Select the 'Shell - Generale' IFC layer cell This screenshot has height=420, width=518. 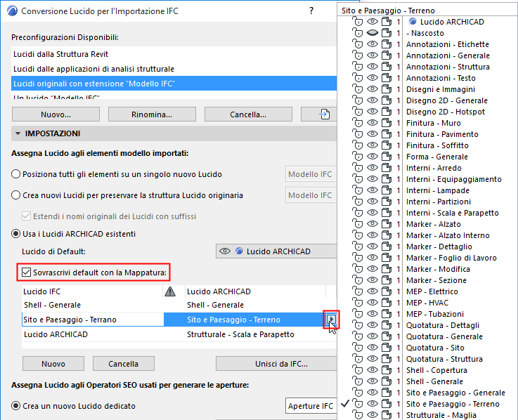(52, 305)
